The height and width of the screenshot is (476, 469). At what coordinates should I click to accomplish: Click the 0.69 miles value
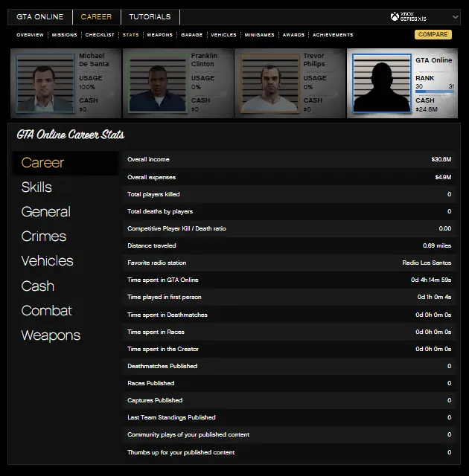pos(437,245)
